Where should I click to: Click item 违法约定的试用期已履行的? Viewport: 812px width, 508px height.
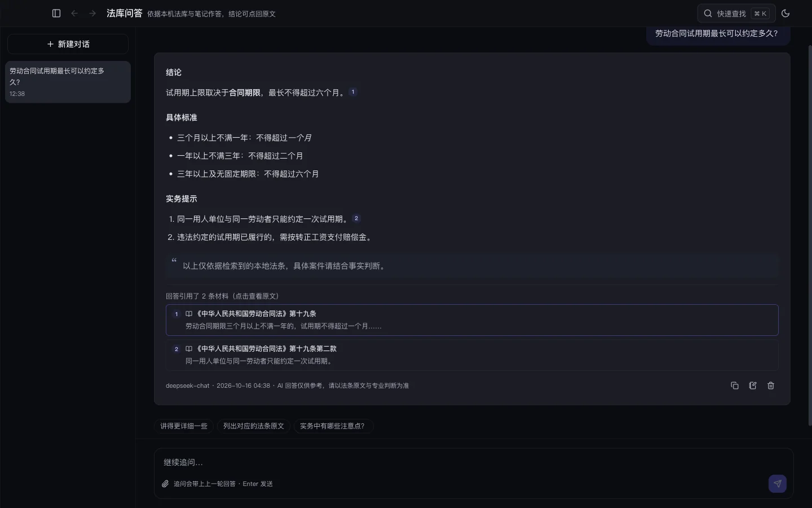[x=275, y=237]
